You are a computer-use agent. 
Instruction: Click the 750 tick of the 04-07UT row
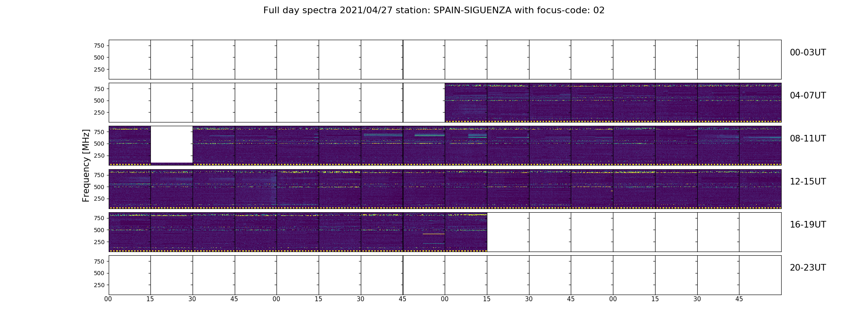click(x=99, y=89)
